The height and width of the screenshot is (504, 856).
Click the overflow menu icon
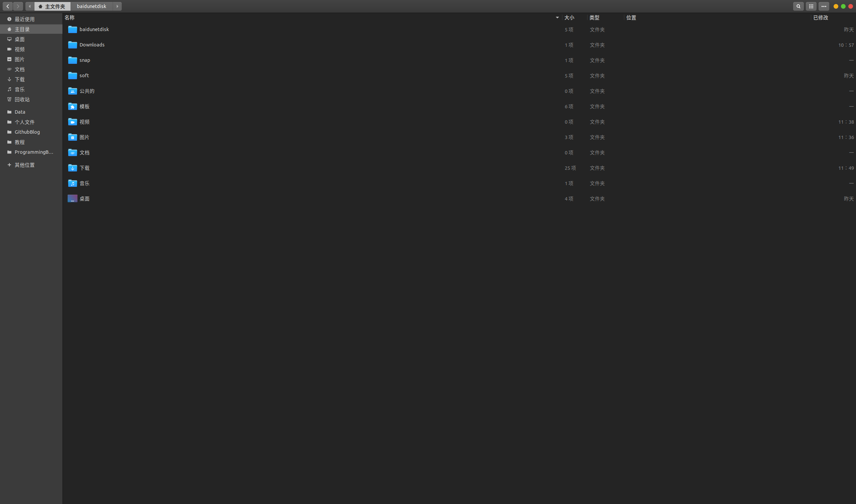coord(823,6)
